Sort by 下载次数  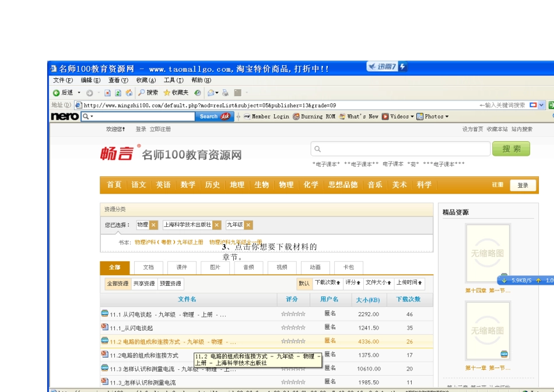click(x=328, y=283)
